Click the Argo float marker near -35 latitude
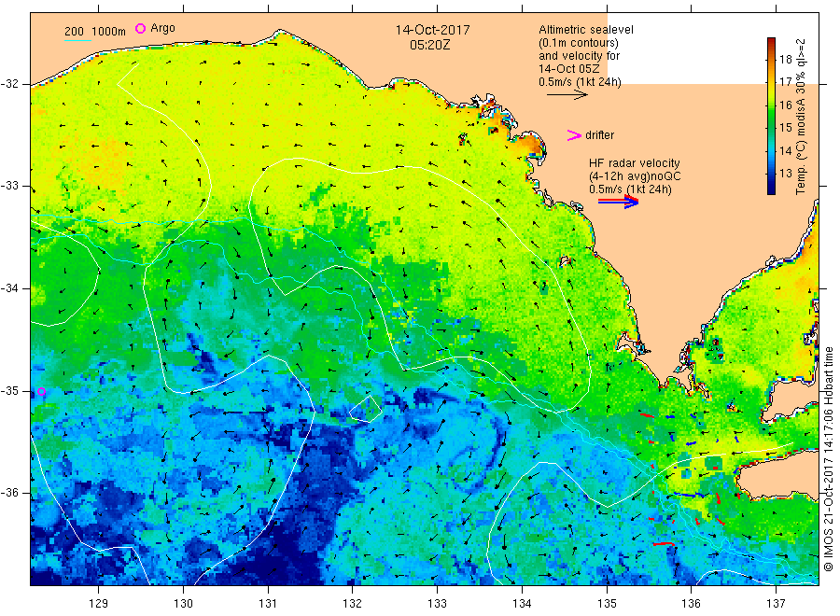This screenshot has height=616, width=840. tap(41, 392)
